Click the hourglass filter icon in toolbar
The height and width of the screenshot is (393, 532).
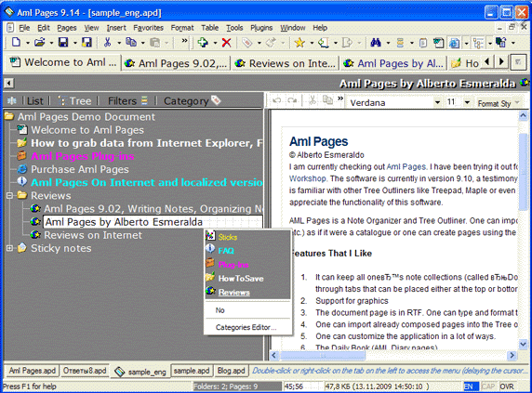coord(400,43)
